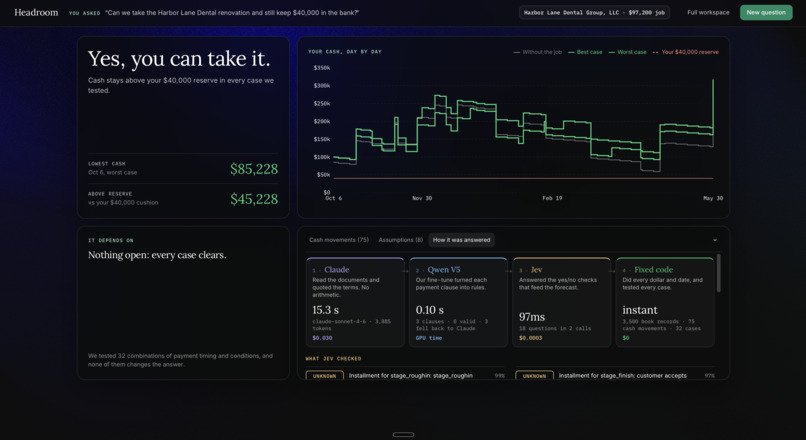Screen dimensions: 806x440
Task: Click the 'Yes, you can take it.' heading
Action: tap(179, 59)
